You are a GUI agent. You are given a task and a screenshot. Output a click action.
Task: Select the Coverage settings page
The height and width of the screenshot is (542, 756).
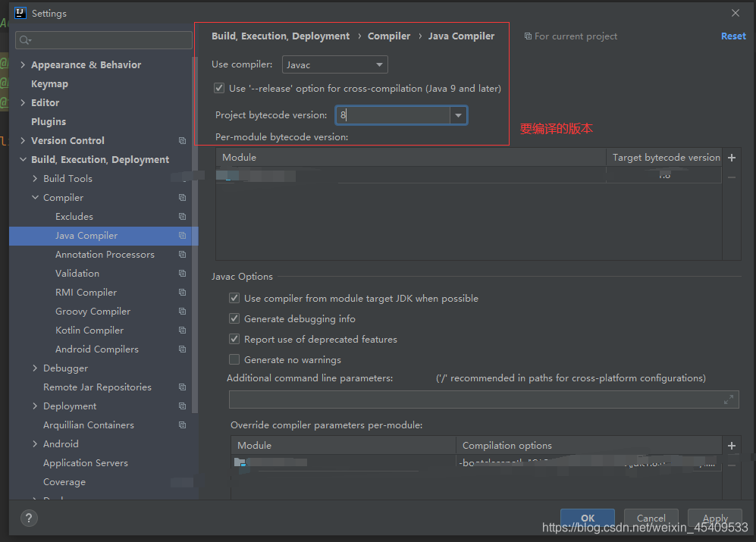[64, 481]
